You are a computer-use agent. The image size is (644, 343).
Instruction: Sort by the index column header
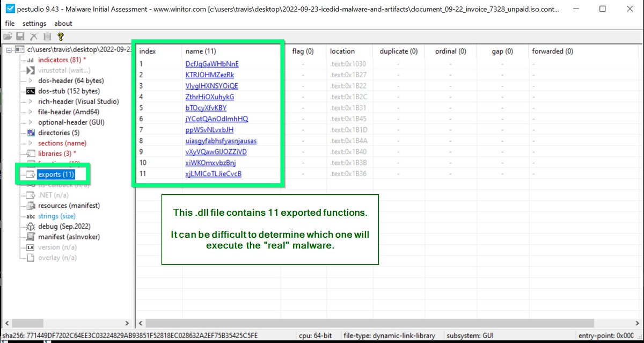click(148, 52)
